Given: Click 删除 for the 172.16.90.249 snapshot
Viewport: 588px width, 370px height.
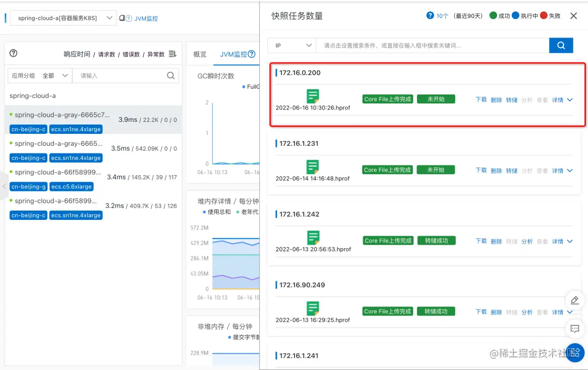Looking at the screenshot, I should click(496, 312).
